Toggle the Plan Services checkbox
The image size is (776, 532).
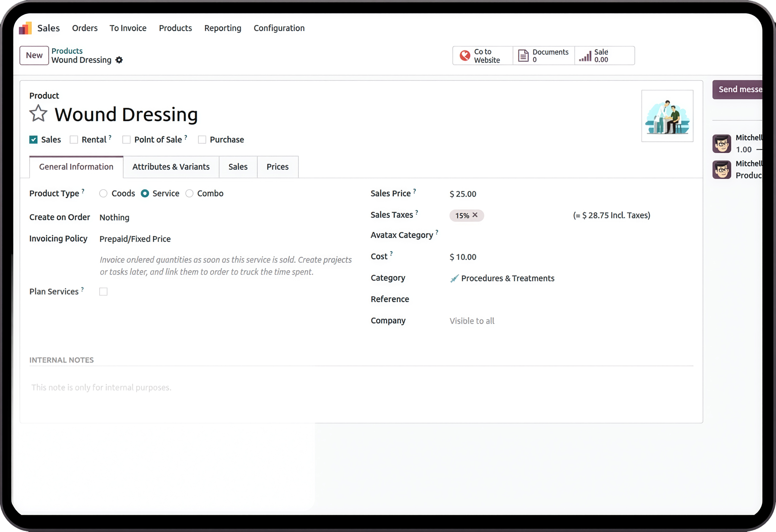103,292
